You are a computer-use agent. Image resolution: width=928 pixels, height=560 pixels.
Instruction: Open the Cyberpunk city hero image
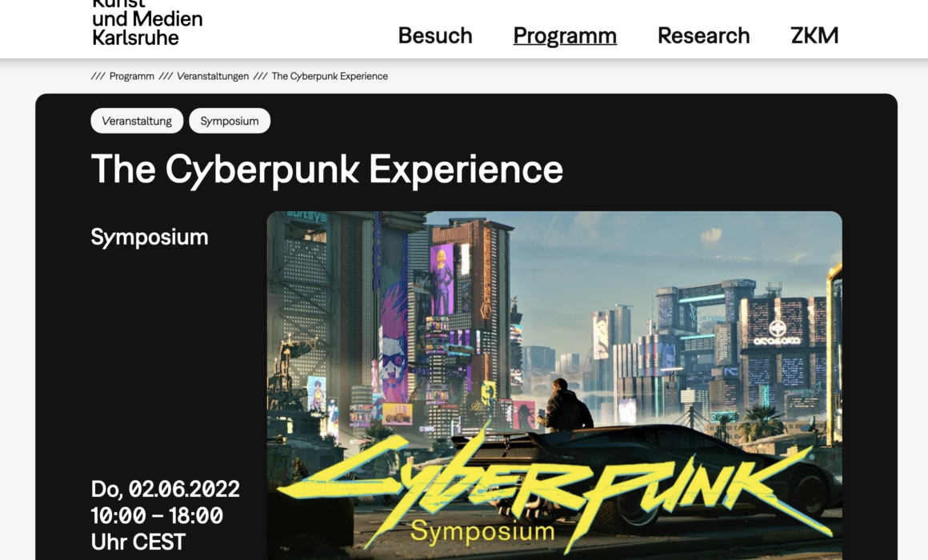click(x=554, y=386)
